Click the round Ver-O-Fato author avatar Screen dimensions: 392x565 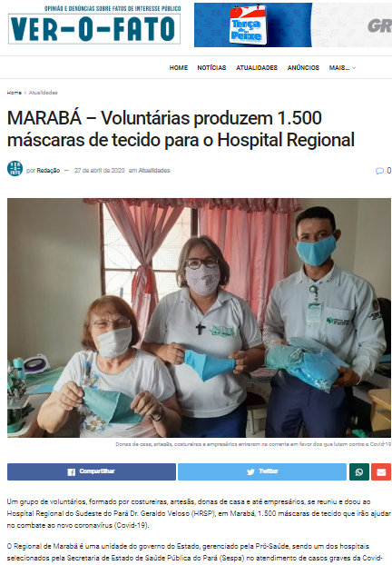[x=15, y=168]
